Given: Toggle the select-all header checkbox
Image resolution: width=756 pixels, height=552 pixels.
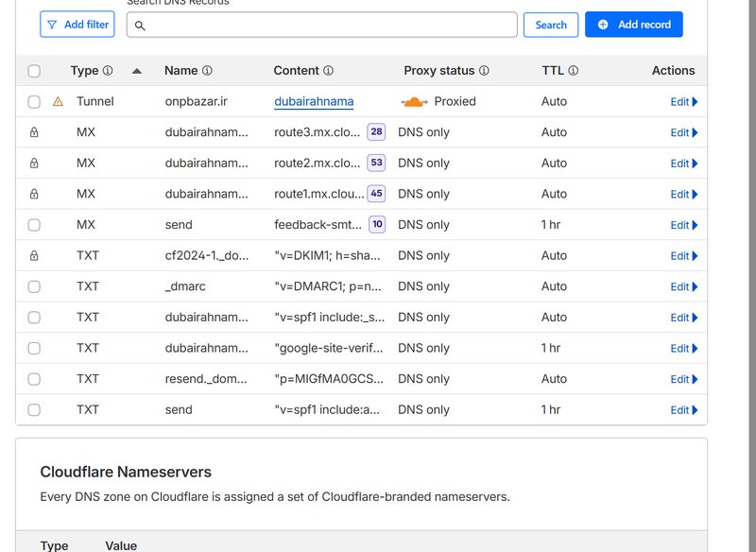Looking at the screenshot, I should coord(34,71).
